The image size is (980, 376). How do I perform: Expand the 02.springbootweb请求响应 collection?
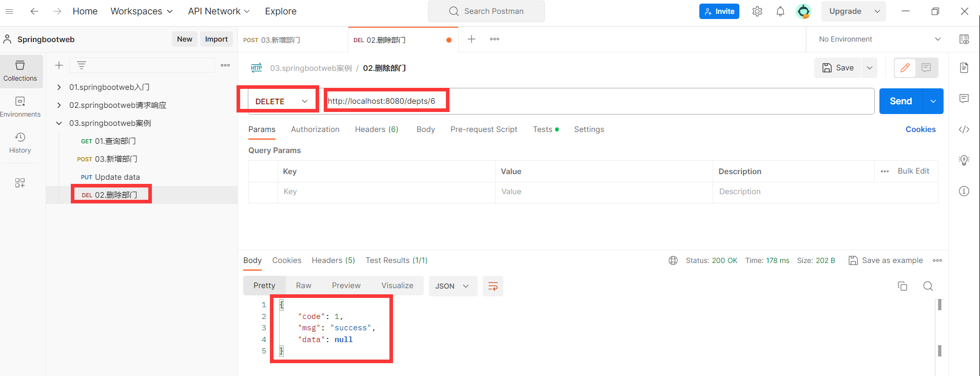(59, 105)
